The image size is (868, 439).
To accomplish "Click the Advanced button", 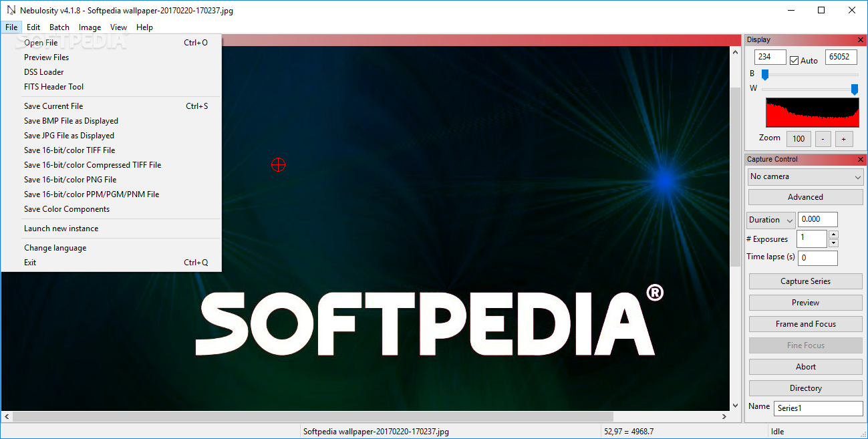I will (x=805, y=197).
